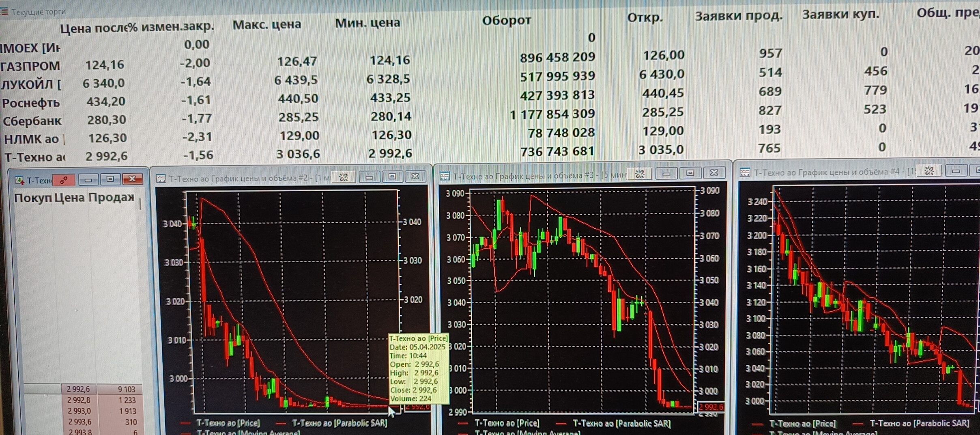Click Т-Техно percent change -1,56
Viewport: 980px width, 435px height.
[x=198, y=155]
